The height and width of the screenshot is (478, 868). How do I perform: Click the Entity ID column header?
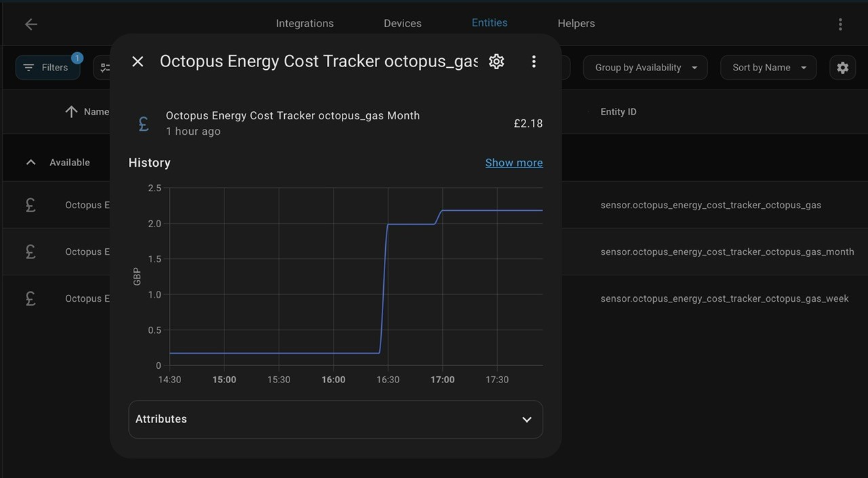pyautogui.click(x=618, y=112)
